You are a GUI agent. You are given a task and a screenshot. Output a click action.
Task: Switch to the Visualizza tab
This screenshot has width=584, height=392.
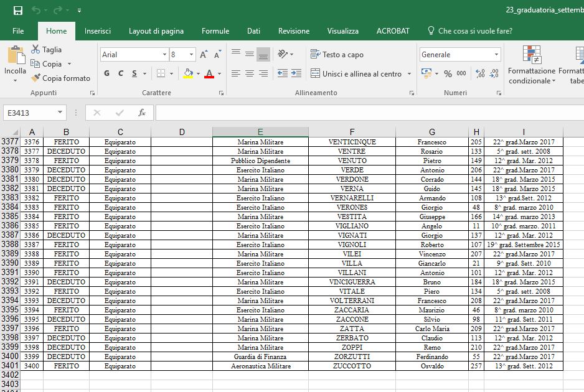(x=342, y=31)
